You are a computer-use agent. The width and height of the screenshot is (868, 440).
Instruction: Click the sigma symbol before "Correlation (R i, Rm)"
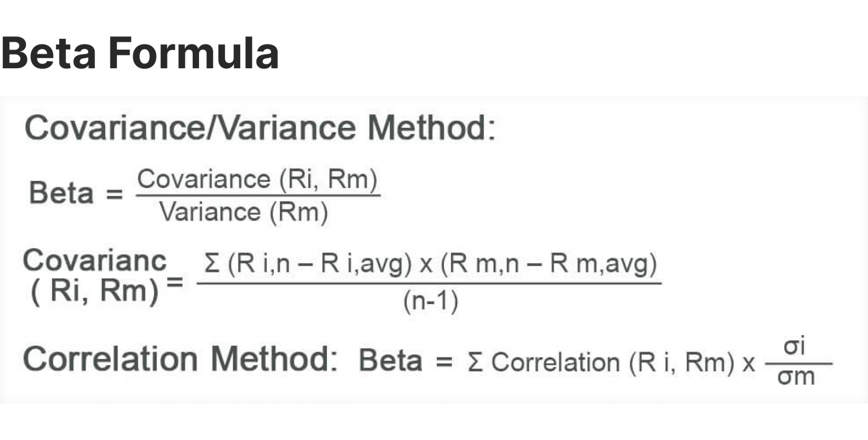pyautogui.click(x=475, y=363)
